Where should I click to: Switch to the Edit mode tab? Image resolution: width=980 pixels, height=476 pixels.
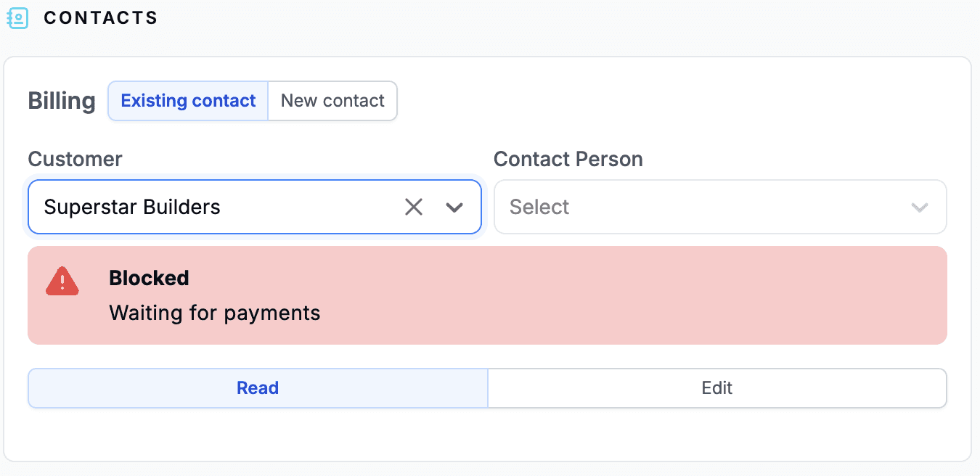717,388
